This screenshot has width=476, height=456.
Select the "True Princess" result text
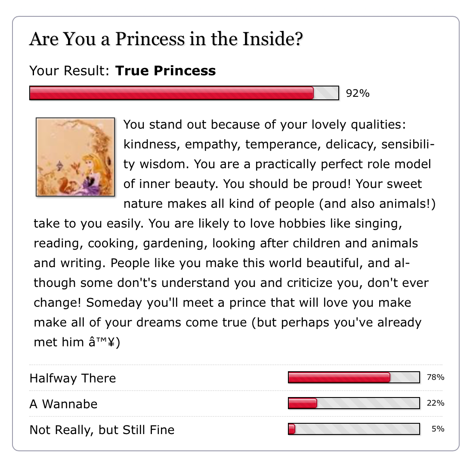coord(165,71)
